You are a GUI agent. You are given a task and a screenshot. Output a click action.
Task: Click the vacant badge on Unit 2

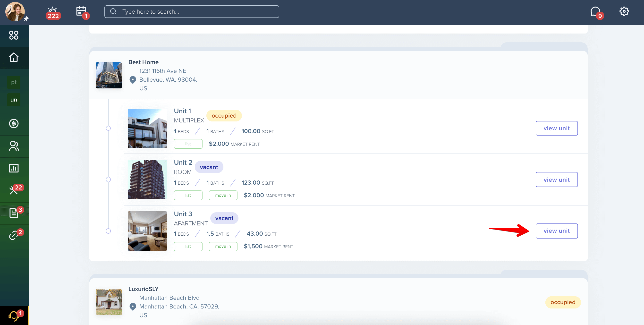tap(209, 167)
